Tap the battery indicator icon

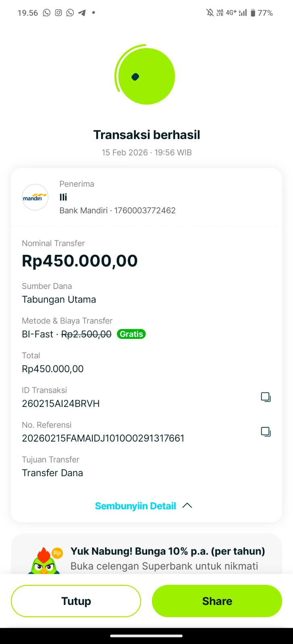(x=253, y=13)
